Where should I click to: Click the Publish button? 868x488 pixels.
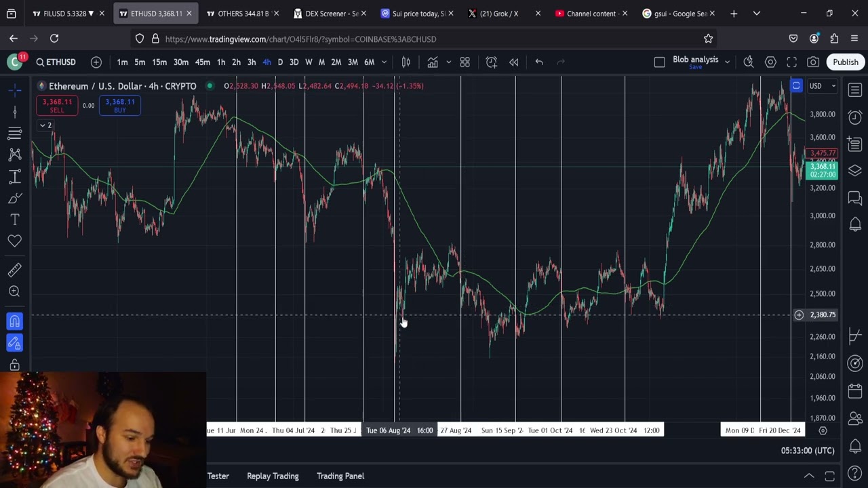(845, 62)
